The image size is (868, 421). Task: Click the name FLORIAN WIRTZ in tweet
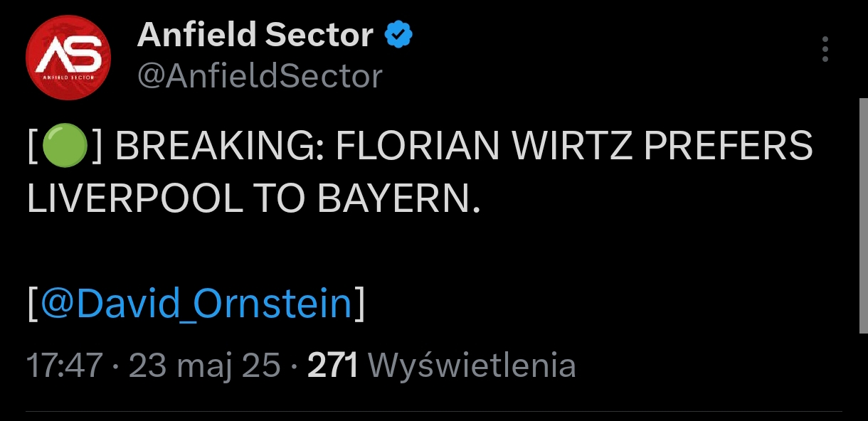click(x=485, y=146)
